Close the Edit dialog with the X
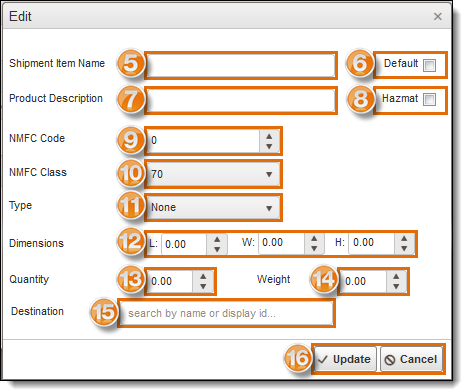Image resolution: width=464 pixels, height=390 pixels. coord(438,16)
